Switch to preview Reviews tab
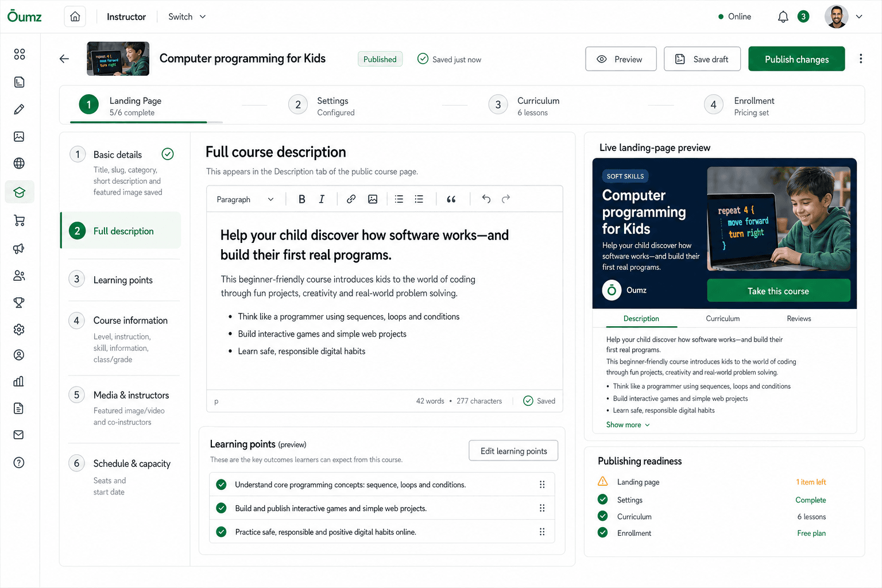This screenshot has width=882, height=588. (x=799, y=319)
